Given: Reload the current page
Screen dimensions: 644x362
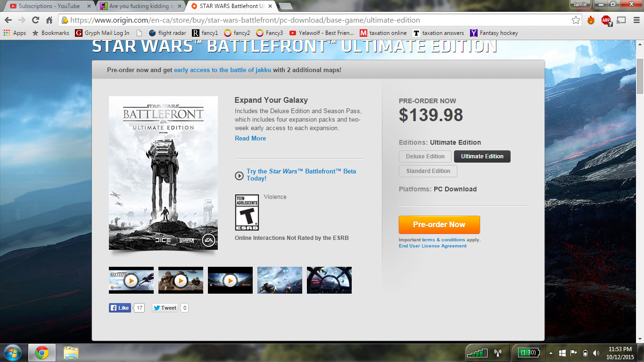Looking at the screenshot, I should point(35,20).
